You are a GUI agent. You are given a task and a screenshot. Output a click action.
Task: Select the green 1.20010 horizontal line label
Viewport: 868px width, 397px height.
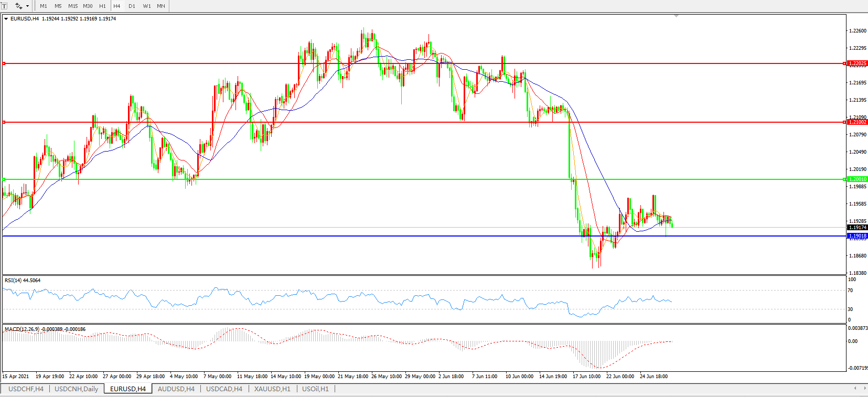tap(858, 179)
